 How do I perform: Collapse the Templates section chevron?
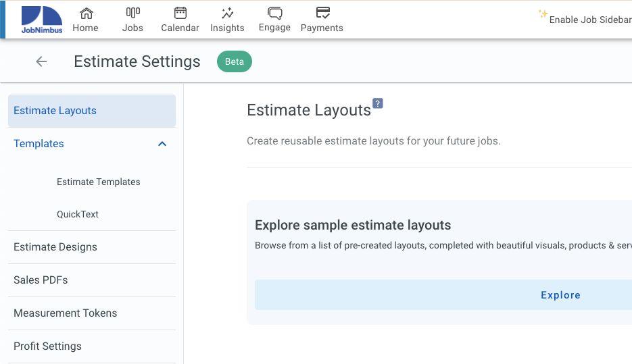(162, 144)
